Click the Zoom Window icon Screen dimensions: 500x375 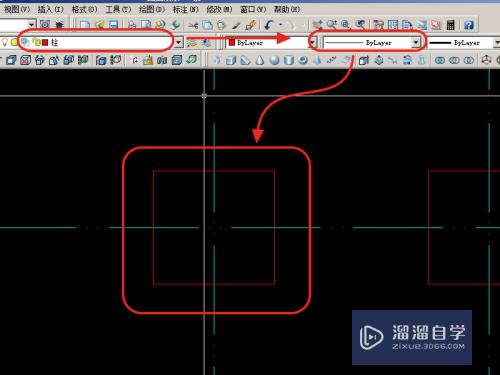(x=346, y=25)
